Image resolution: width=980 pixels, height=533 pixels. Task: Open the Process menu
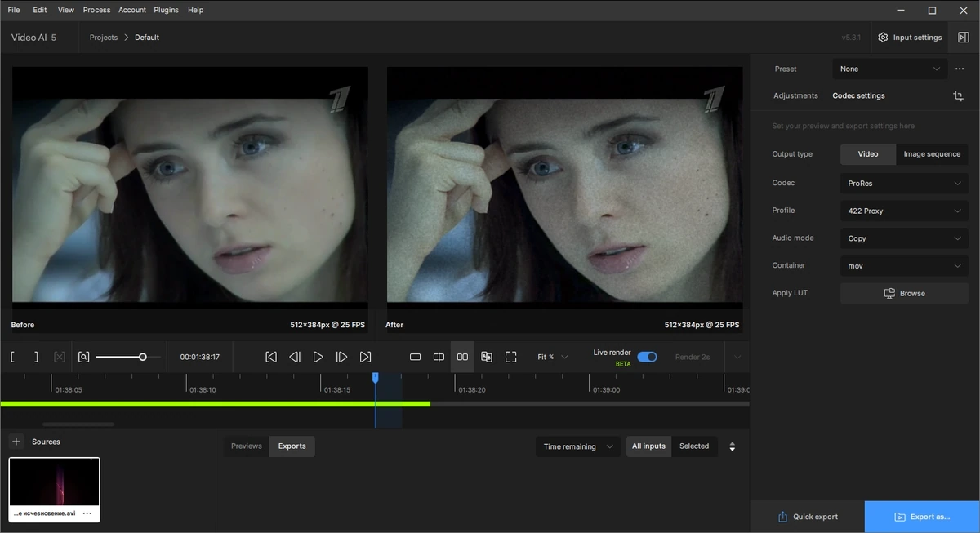click(x=96, y=10)
